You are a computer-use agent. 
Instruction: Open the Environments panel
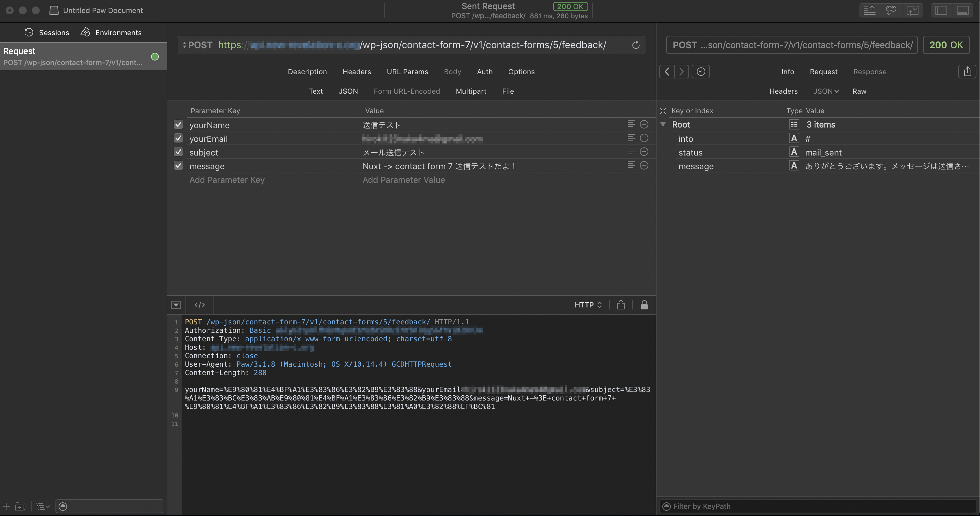pos(111,32)
